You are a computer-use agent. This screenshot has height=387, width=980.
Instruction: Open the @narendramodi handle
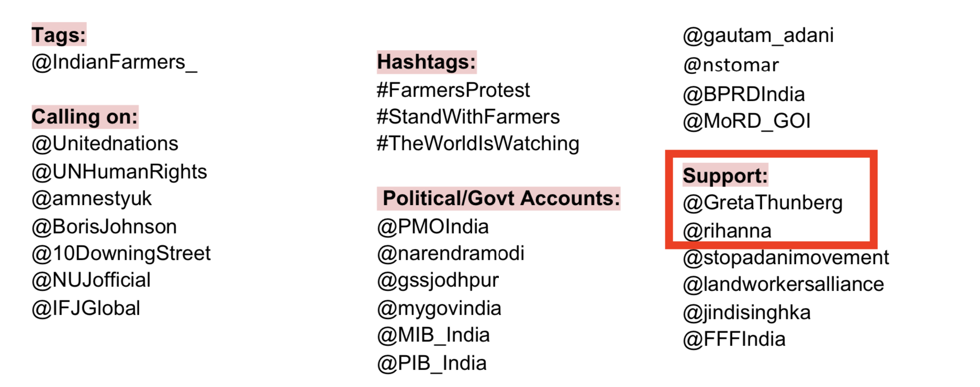click(451, 254)
